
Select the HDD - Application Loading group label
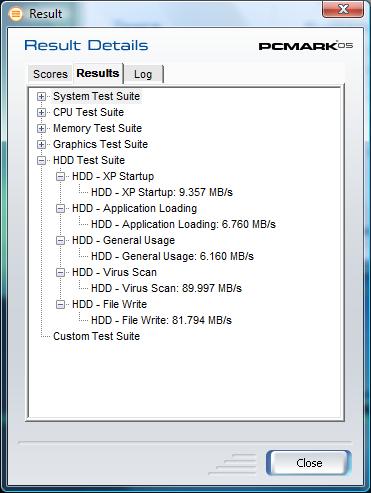[135, 208]
